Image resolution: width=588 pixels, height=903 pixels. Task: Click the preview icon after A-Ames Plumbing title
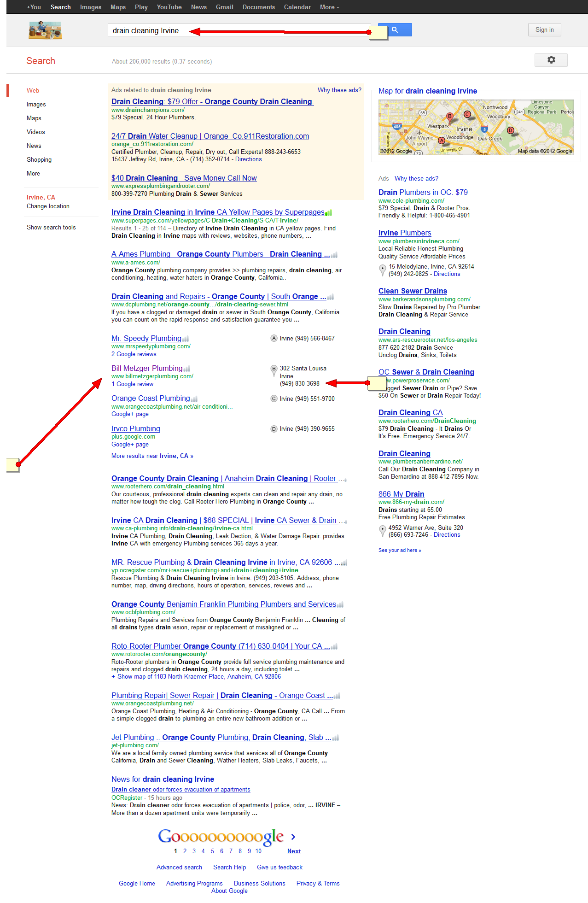point(334,255)
